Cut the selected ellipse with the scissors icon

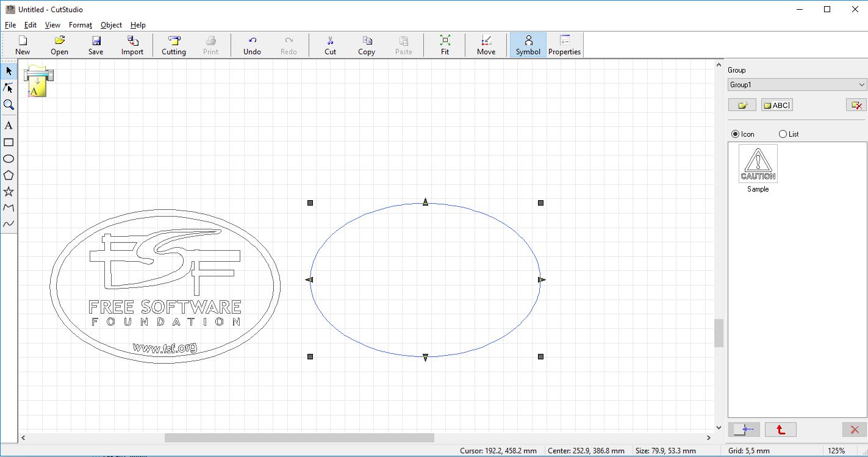tap(330, 45)
